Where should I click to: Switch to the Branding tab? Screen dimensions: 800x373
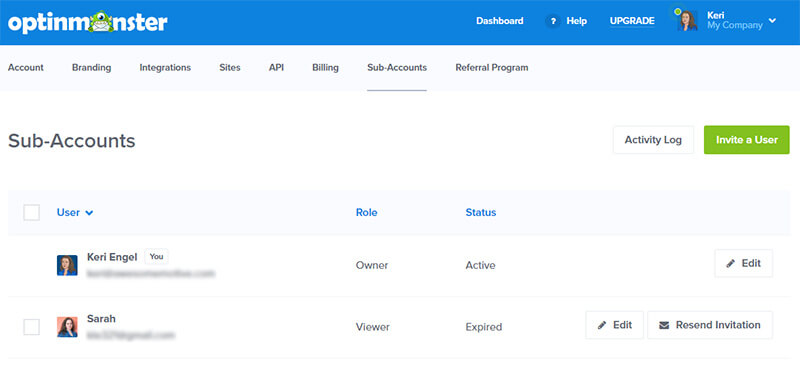[91, 67]
